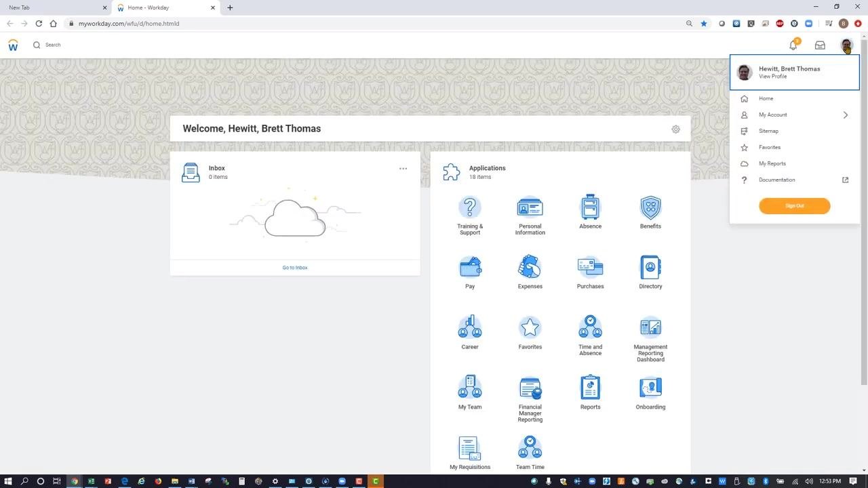
Task: Open the Team Time application
Action: click(x=530, y=453)
